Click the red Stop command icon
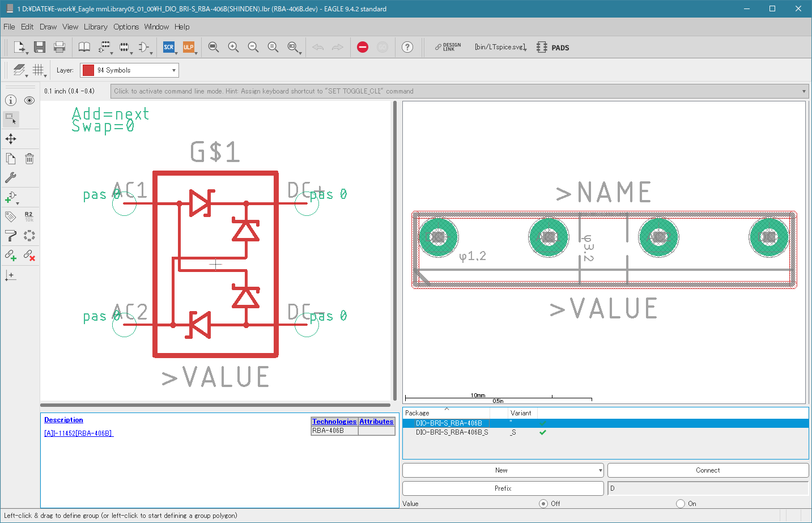 pyautogui.click(x=363, y=47)
